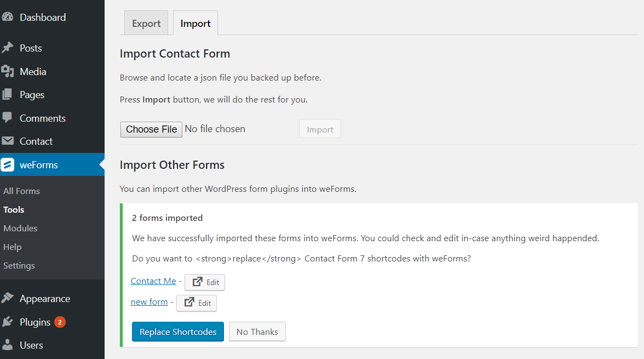The width and height of the screenshot is (644, 359).
Task: Dismiss with the No Thanks button
Action: (x=257, y=332)
